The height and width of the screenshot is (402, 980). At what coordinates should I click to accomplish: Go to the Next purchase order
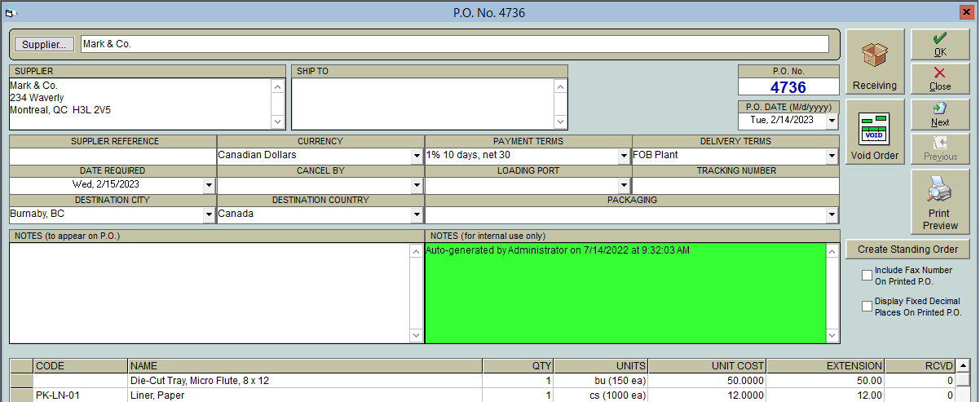coord(940,114)
